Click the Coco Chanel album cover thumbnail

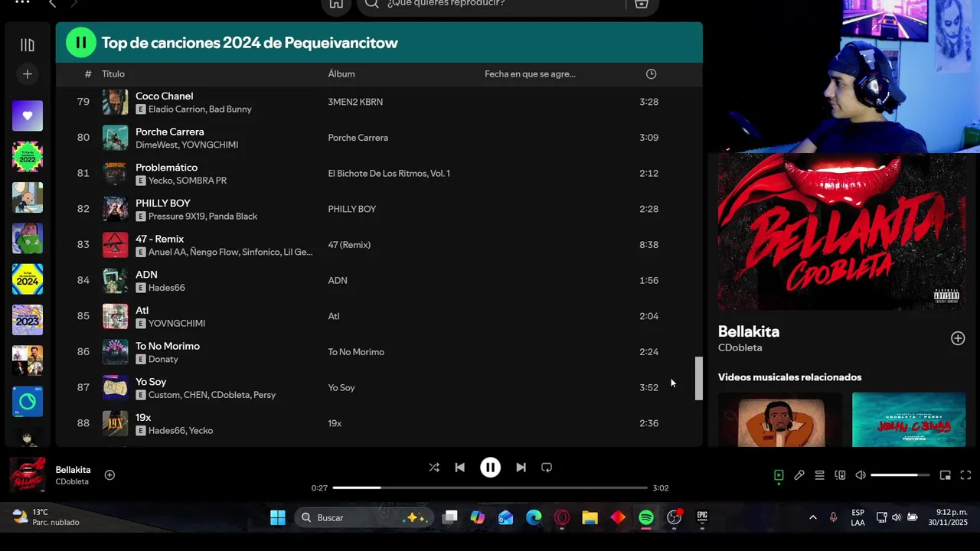116,102
